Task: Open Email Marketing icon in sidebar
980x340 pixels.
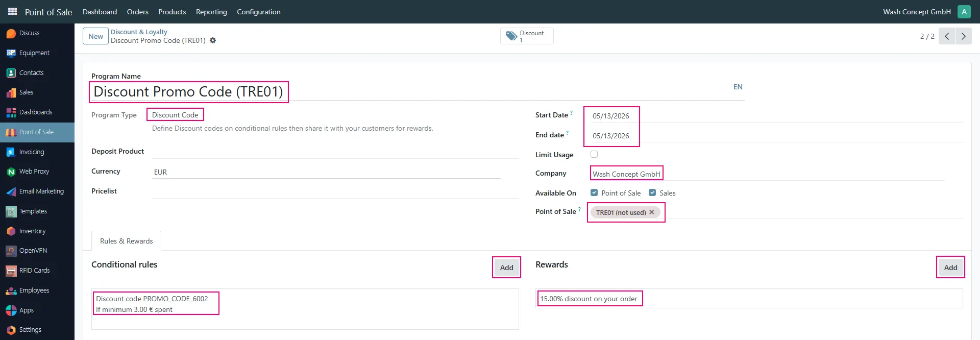Action: pos(11,191)
